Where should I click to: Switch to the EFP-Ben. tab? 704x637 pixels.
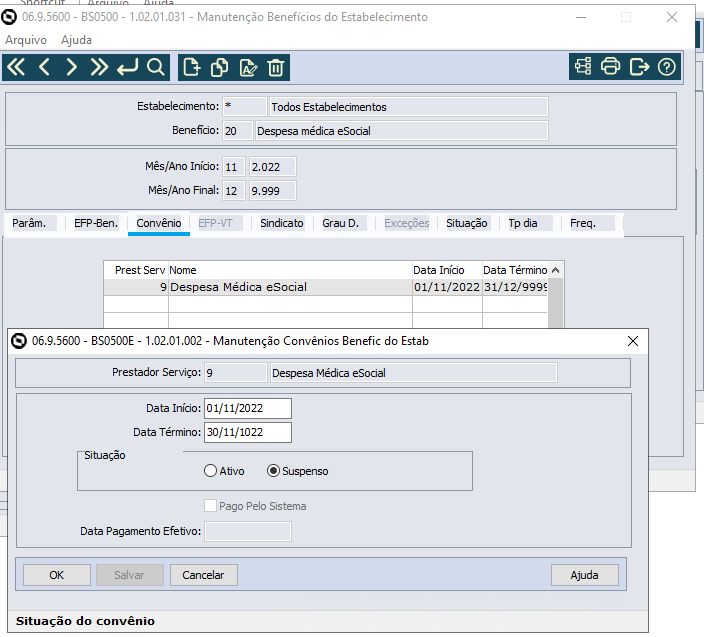(x=96, y=223)
